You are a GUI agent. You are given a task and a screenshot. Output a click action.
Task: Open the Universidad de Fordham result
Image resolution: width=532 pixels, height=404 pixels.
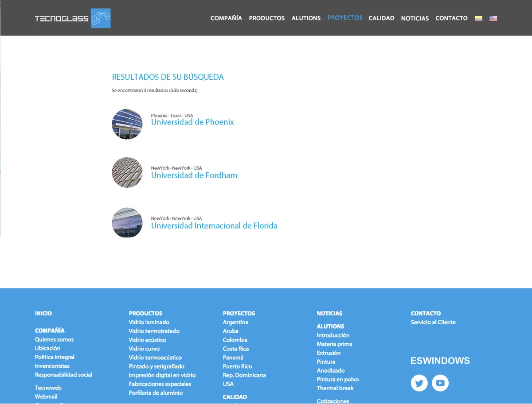coord(194,175)
